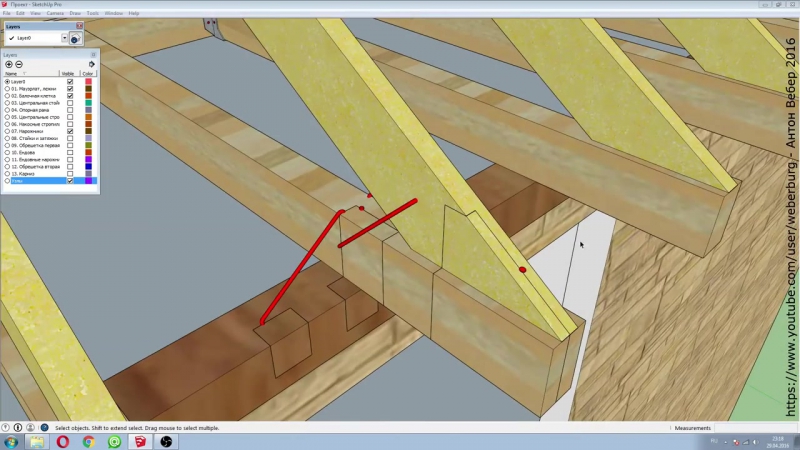Image resolution: width=800 pixels, height=450 pixels.
Task: Open the Layer Manager icon in Layers toolbar
Action: (x=75, y=38)
